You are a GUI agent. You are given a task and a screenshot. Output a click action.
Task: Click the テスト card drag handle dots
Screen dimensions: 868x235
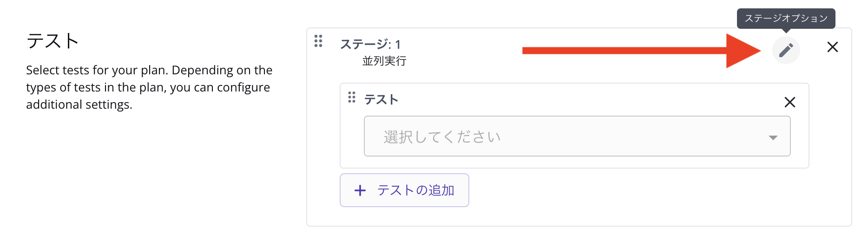[352, 97]
